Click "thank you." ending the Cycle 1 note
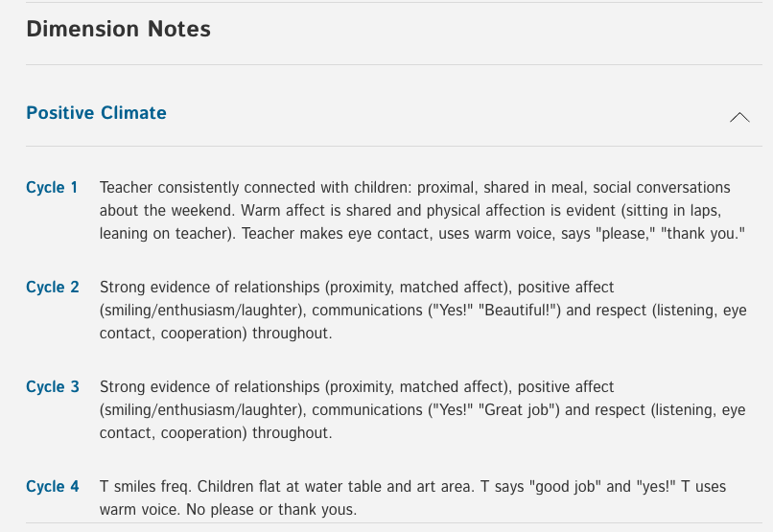This screenshot has width=773, height=532. (706, 234)
